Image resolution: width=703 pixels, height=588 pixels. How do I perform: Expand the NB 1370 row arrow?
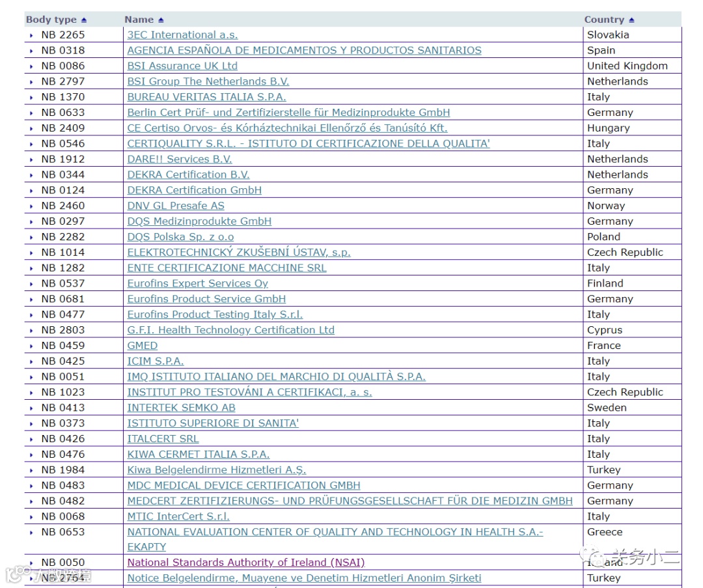[31, 98]
